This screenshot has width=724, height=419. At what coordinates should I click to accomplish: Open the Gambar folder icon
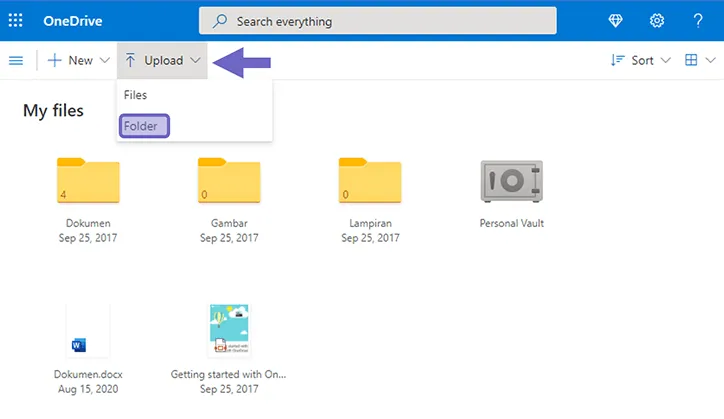229,180
